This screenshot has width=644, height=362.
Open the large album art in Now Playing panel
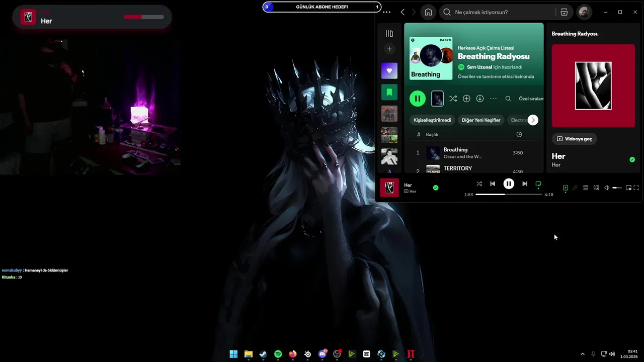[x=593, y=86]
